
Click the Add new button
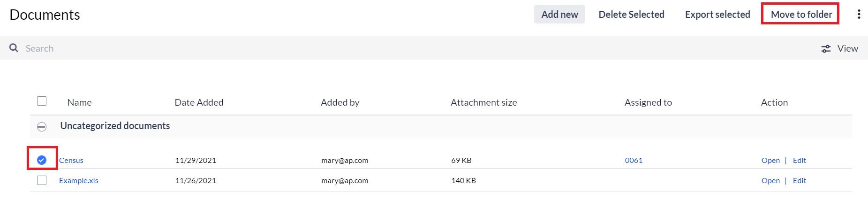[x=559, y=15]
